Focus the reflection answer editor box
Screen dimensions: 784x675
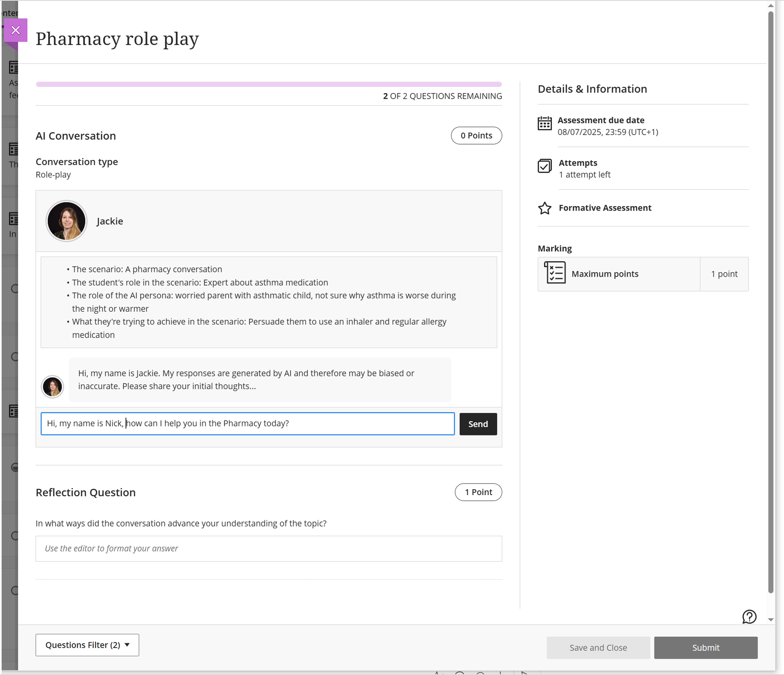tap(268, 548)
